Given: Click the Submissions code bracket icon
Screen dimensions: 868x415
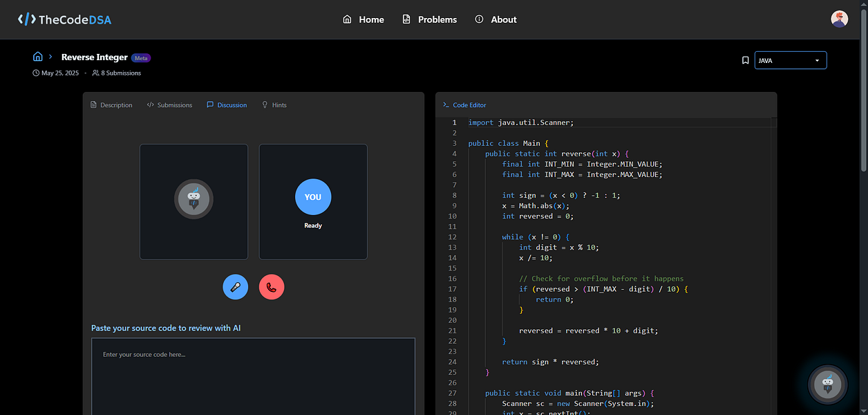Looking at the screenshot, I should [151, 104].
